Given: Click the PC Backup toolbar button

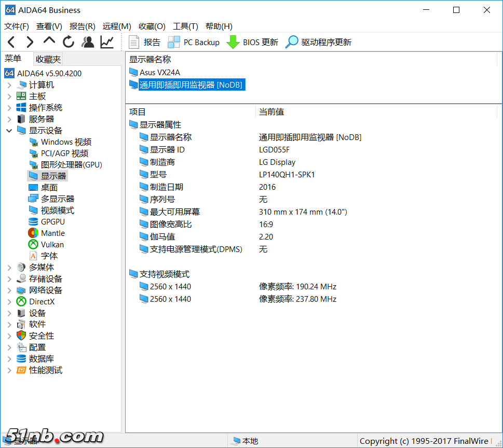Looking at the screenshot, I should (194, 42).
